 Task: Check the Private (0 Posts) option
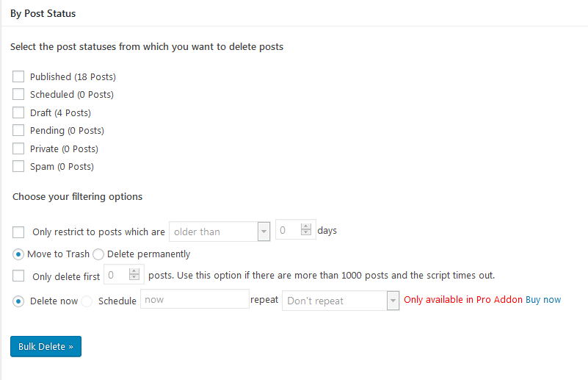[x=18, y=148]
